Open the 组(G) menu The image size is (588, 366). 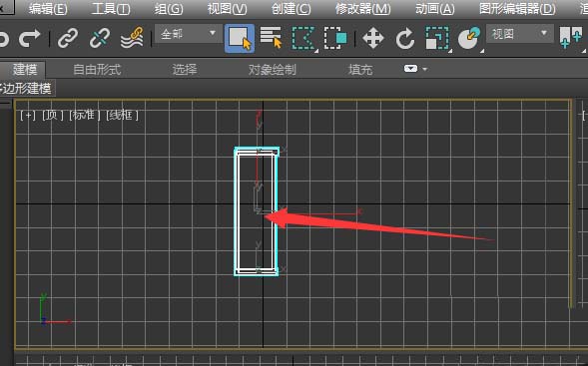click(169, 8)
